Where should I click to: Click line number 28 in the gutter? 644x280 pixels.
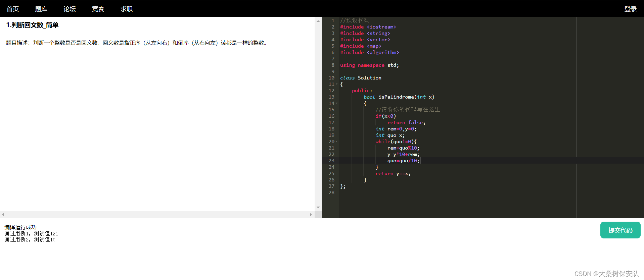point(331,192)
